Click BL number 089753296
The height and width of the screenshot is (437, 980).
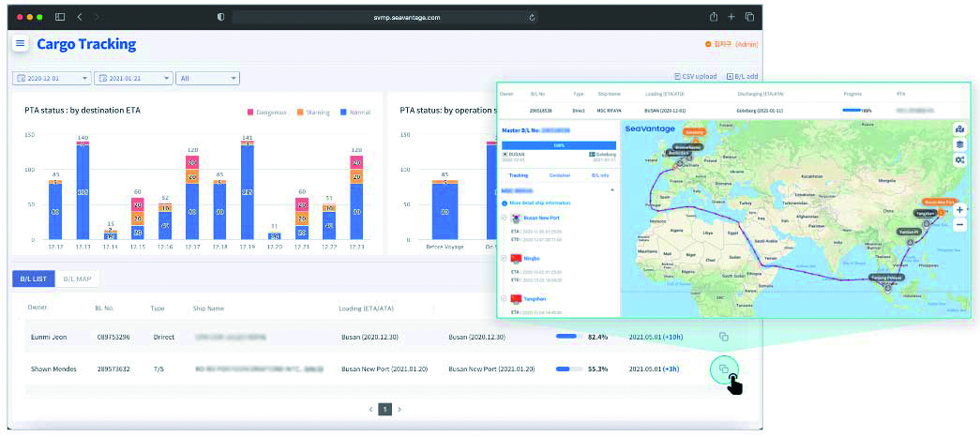[x=113, y=337]
